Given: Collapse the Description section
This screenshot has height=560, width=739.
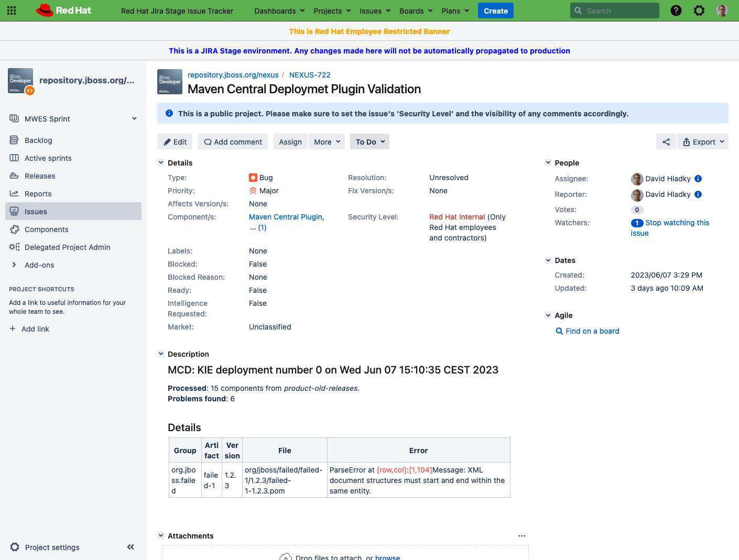Looking at the screenshot, I should pyautogui.click(x=161, y=354).
